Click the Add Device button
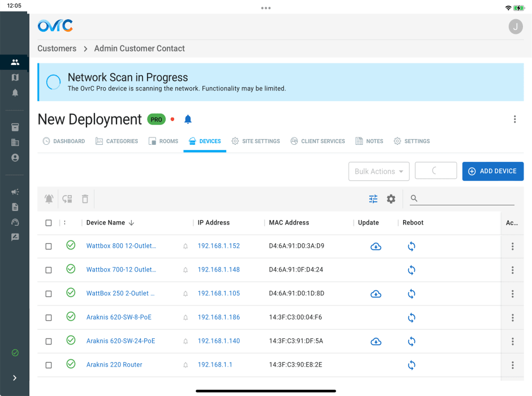The width and height of the screenshot is (532, 396). click(492, 171)
